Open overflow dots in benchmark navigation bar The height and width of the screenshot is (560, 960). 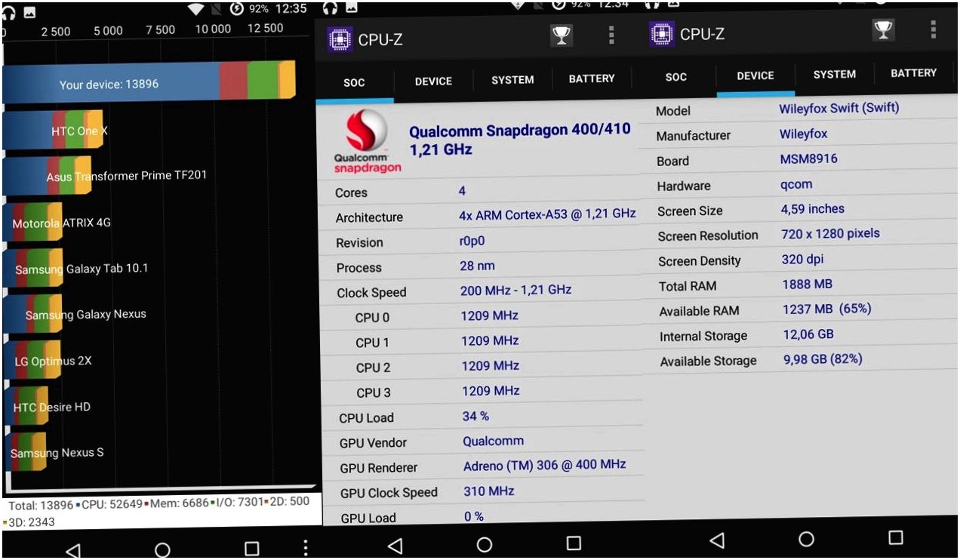(305, 548)
